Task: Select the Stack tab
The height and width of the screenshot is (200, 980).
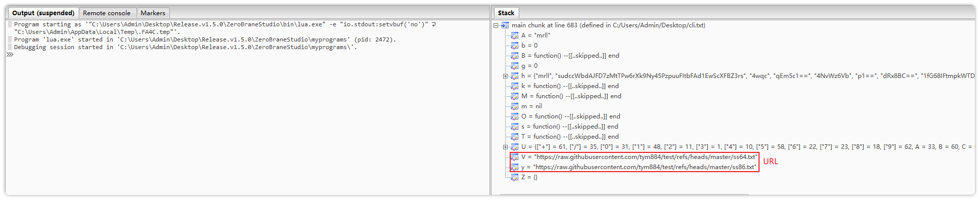Action: pyautogui.click(x=506, y=13)
